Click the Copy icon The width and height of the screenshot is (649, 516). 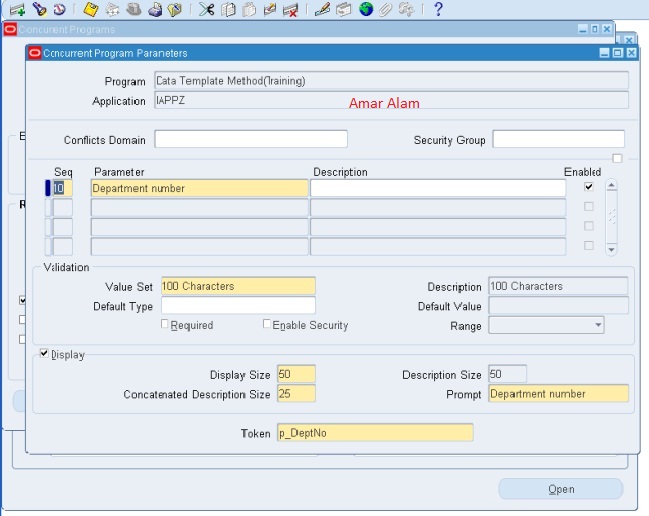point(228,10)
